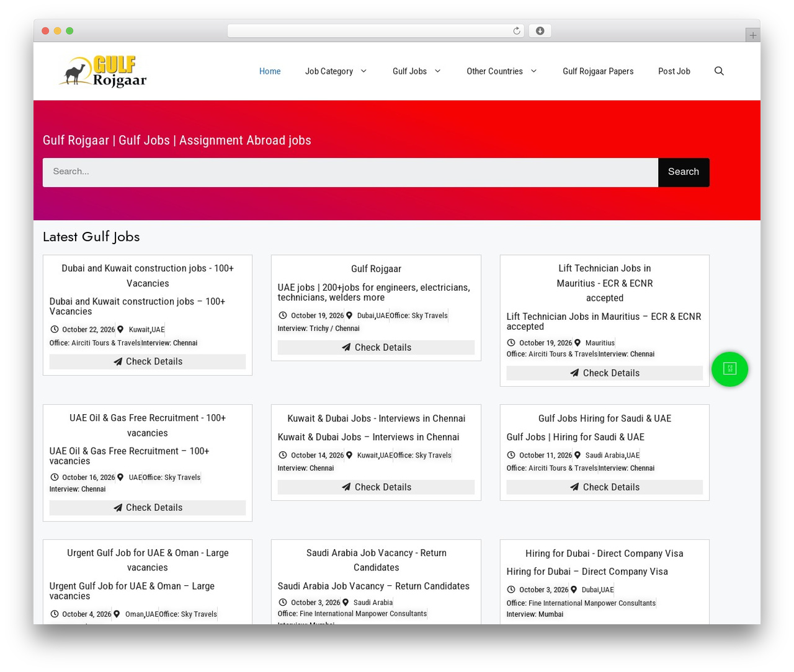Click location pin icon beside Mauritius
794x672 pixels.
[x=578, y=342]
